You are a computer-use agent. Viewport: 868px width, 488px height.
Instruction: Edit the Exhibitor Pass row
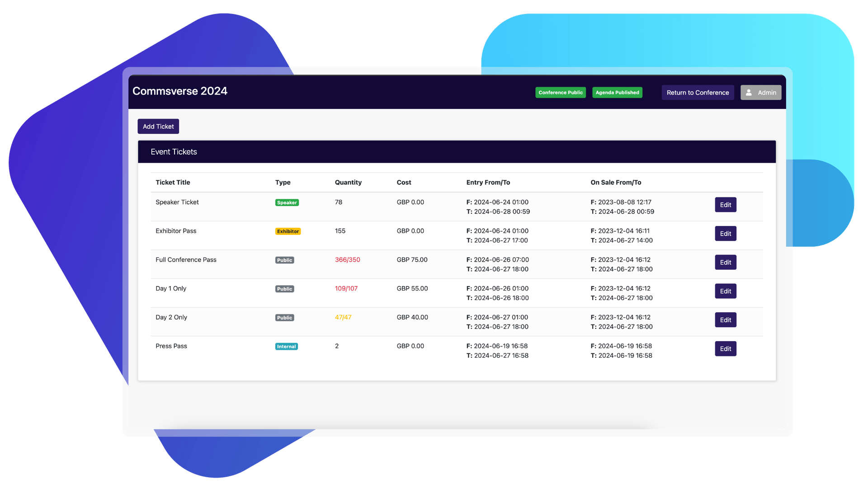(x=726, y=234)
